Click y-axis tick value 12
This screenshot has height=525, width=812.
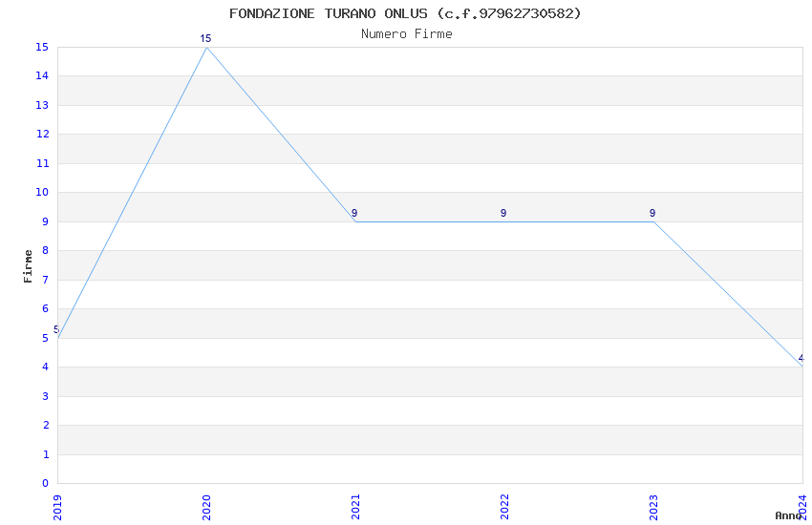click(x=42, y=134)
